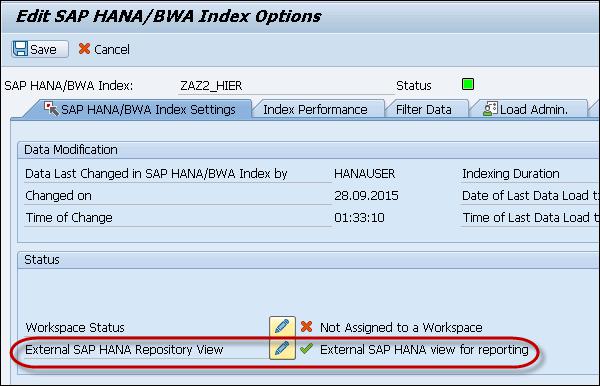Edit Workspace Status with pencil button
Image resolution: width=600 pixels, height=386 pixels.
(282, 327)
